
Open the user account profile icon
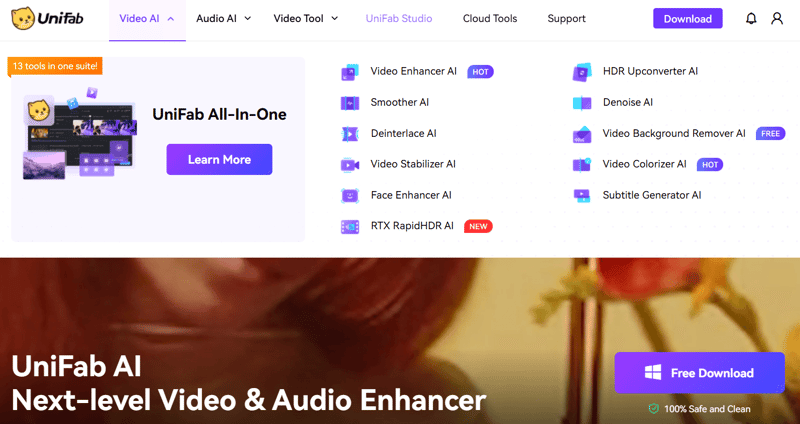[x=777, y=19]
